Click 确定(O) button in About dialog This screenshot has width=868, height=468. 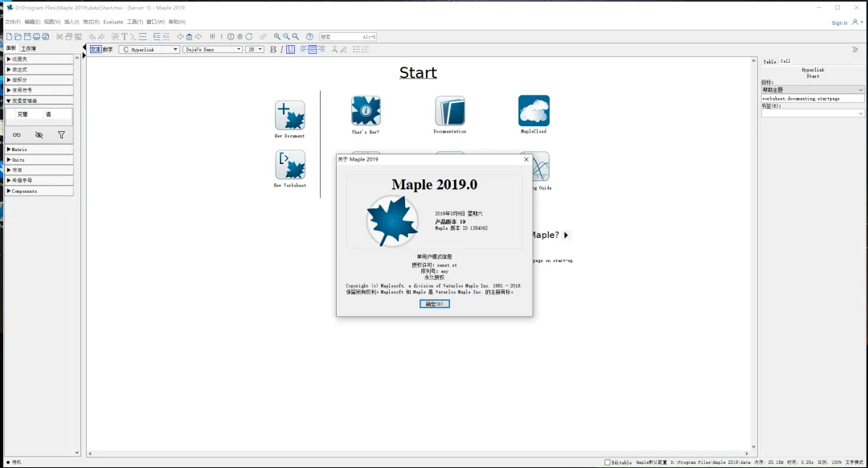click(435, 304)
